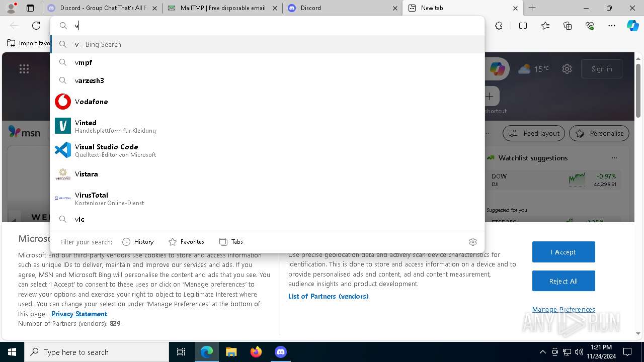644x362 pixels.
Task: Select the Visual Studio Code suggestion
Action: [x=267, y=150]
